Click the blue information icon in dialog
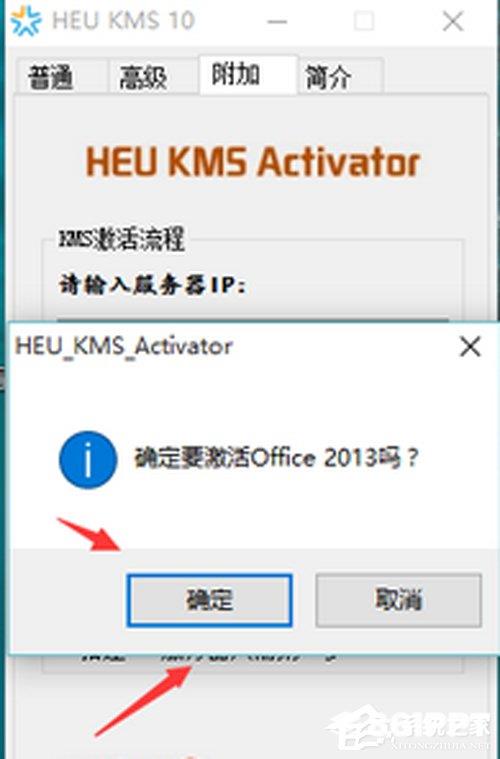Screen dimensions: 500x759 [x=88, y=460]
